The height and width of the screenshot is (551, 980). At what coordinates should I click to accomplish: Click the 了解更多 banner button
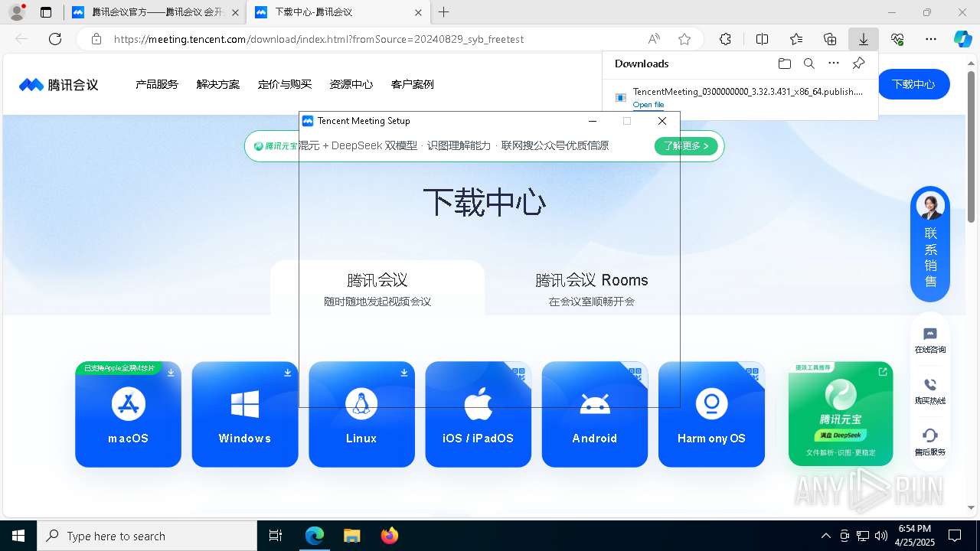point(686,145)
